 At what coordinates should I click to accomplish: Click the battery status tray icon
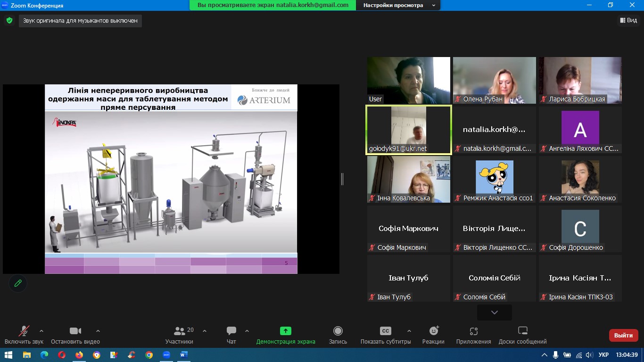click(568, 355)
